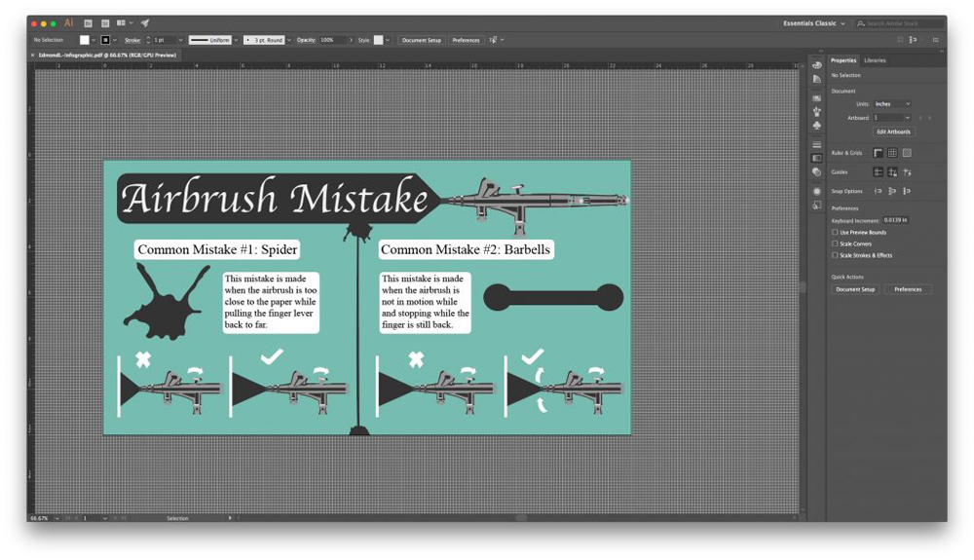Image resolution: width=974 pixels, height=560 pixels.
Task: Select the EdmondL-Infographic.pdf document tab
Action: [107, 56]
